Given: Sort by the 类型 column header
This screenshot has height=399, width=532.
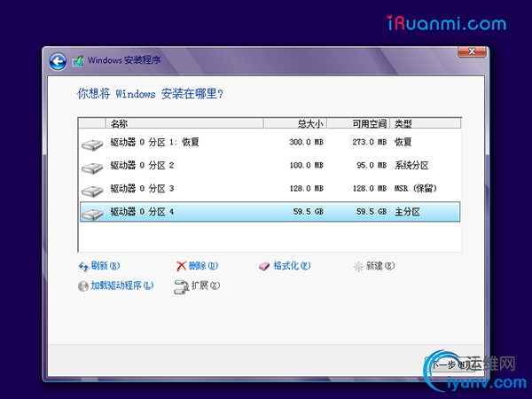Looking at the screenshot, I should 426,123.
